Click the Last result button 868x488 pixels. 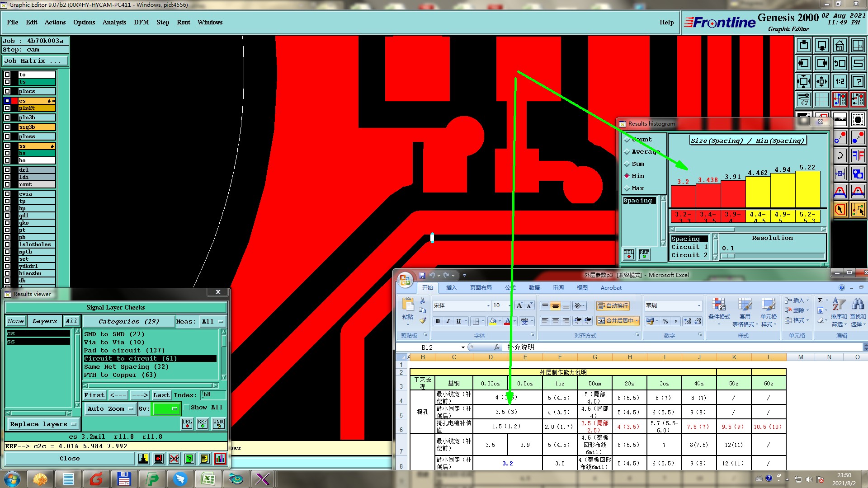[x=161, y=395]
